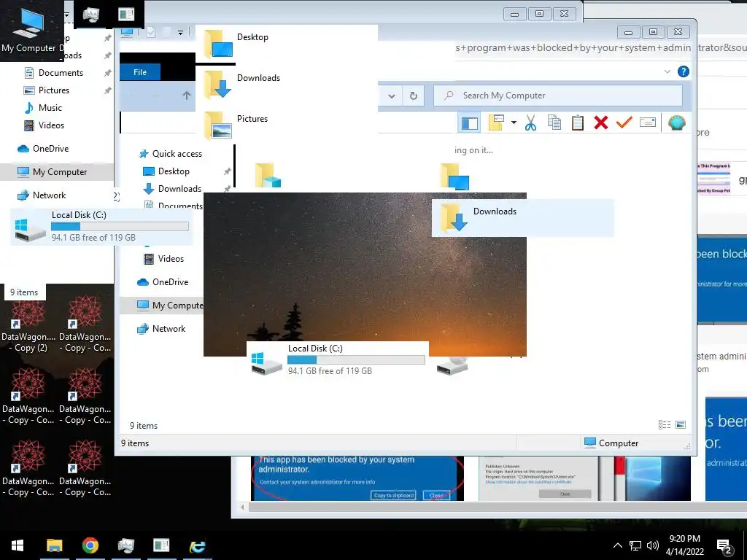Open the Windows Start menu

tap(18, 545)
